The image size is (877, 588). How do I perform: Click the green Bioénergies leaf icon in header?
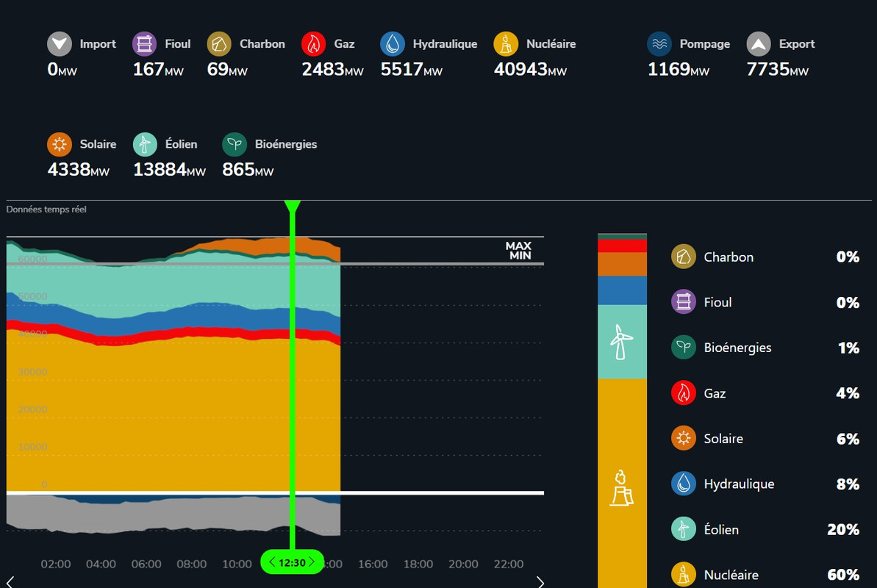point(235,144)
